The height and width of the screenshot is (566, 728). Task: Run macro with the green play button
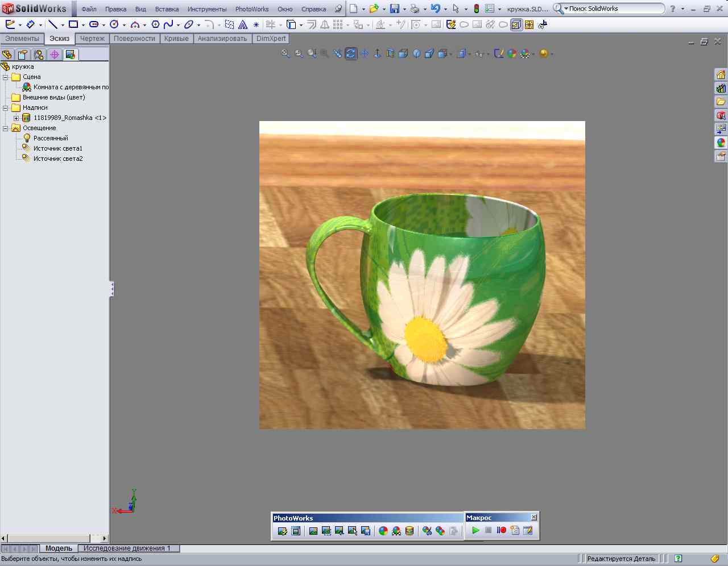click(x=475, y=530)
